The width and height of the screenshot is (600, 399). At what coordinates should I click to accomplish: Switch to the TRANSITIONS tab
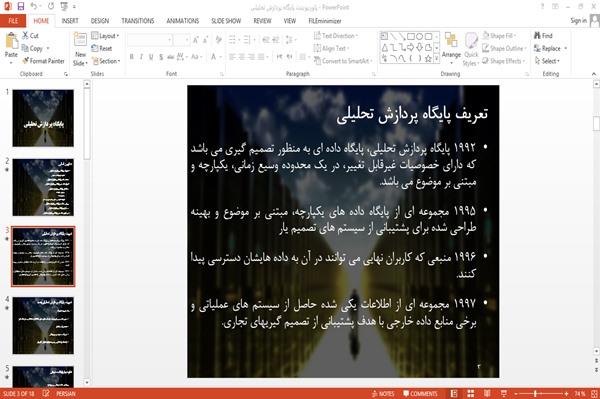click(x=138, y=21)
